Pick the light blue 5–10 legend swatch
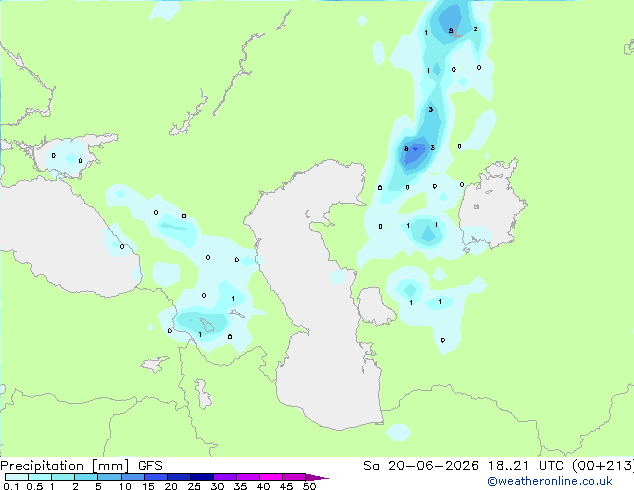Viewport: 634px width, 490px height. tap(109, 477)
